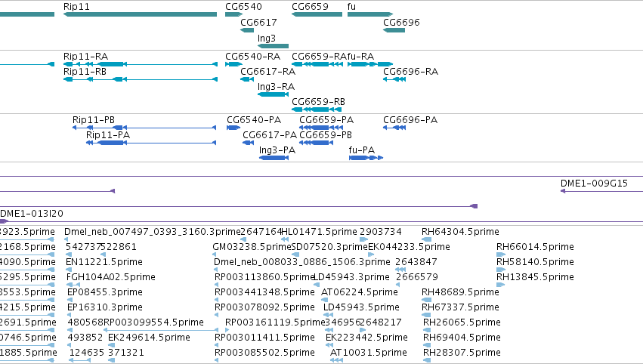This screenshot has height=364, width=643.
Task: Select EST label RH66014.5prime
Action: click(x=535, y=247)
